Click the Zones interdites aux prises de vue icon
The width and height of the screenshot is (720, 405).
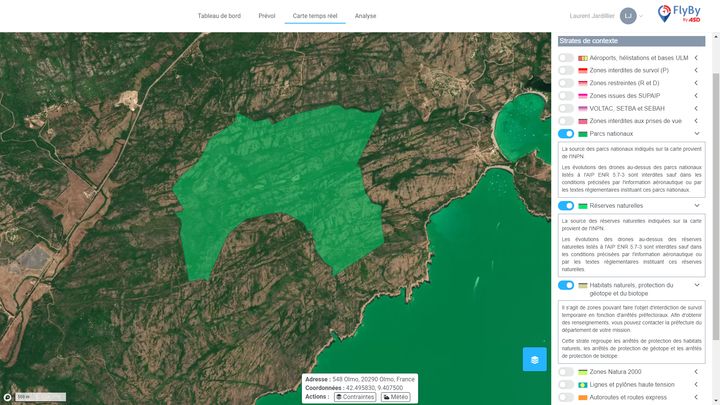point(583,121)
